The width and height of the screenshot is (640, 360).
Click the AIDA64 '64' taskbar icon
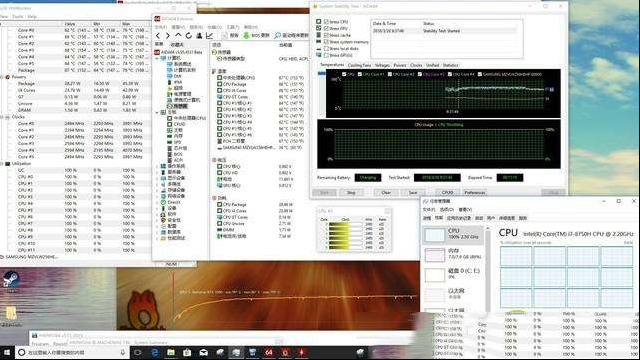[269, 352]
